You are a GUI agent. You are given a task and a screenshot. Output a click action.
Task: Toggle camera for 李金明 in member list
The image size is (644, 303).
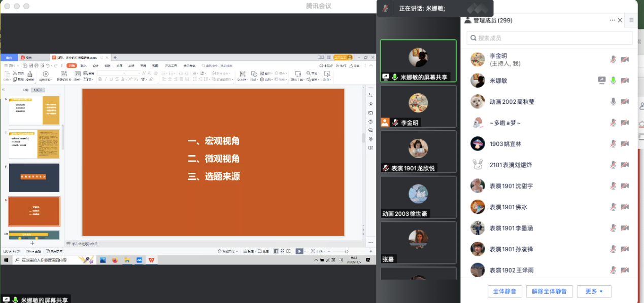click(x=625, y=60)
